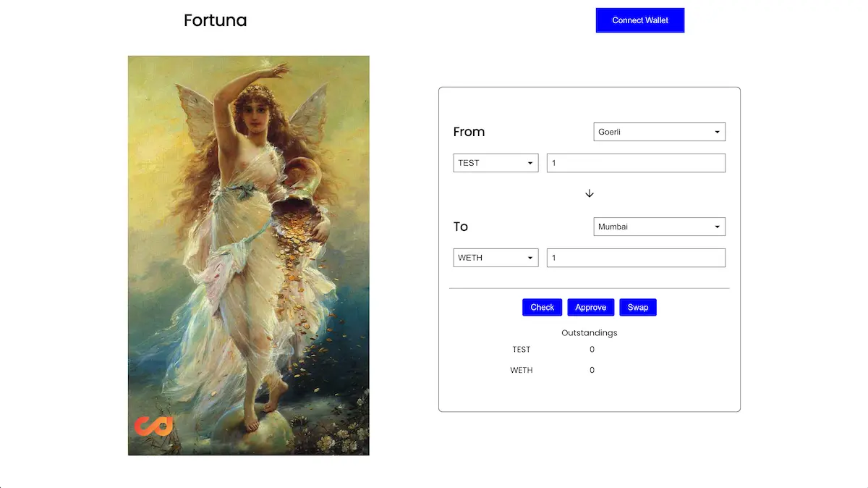Click the Outstandings label

click(x=590, y=333)
